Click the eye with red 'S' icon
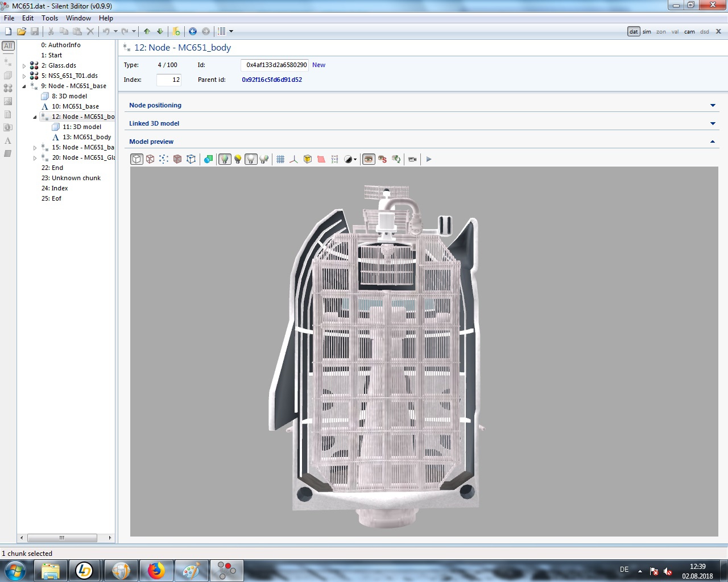This screenshot has height=582, width=728. (x=382, y=159)
